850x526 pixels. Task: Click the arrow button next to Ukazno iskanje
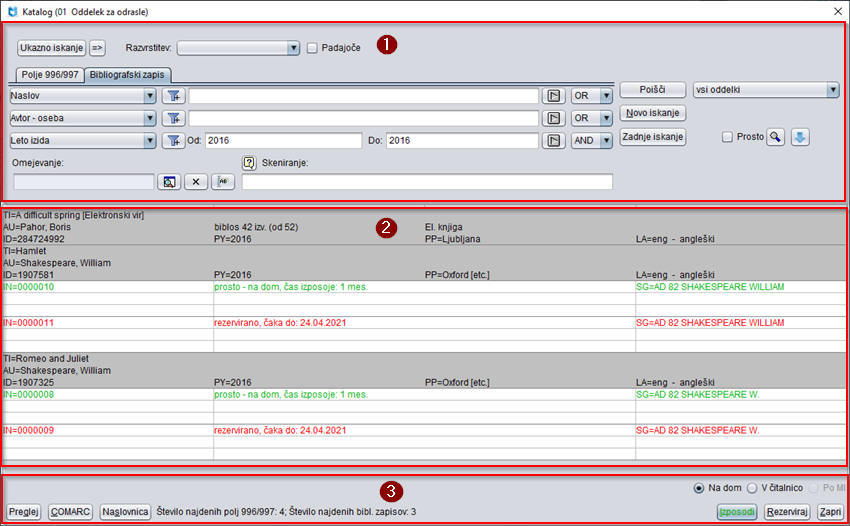pos(98,47)
